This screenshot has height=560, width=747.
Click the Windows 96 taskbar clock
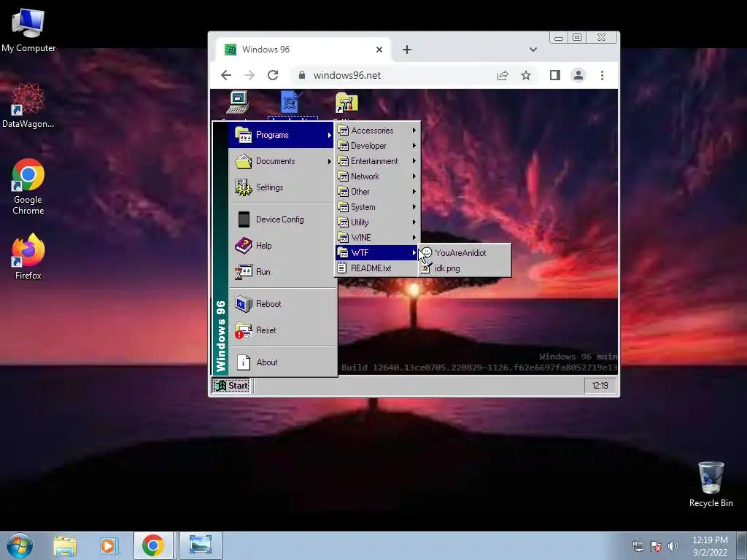[x=600, y=386]
